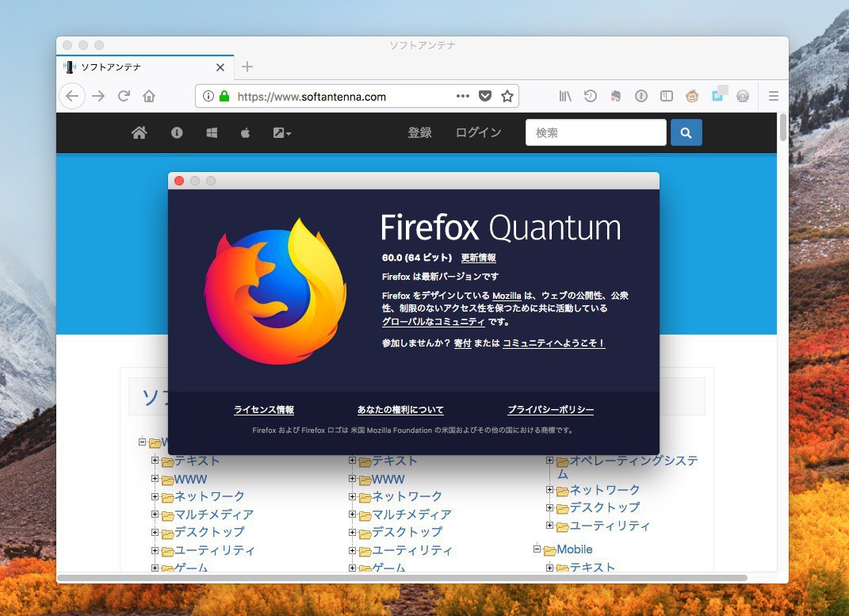Expand first-column ユーティリティ folder
This screenshot has width=849, height=616.
(155, 550)
